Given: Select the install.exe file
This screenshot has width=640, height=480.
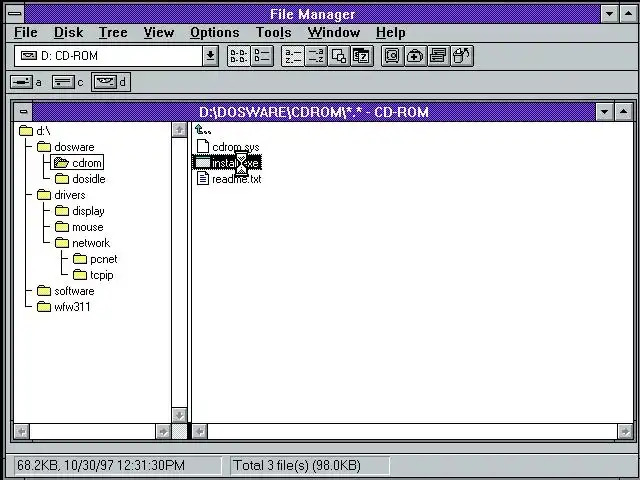Looking at the screenshot, I should click(227, 163).
